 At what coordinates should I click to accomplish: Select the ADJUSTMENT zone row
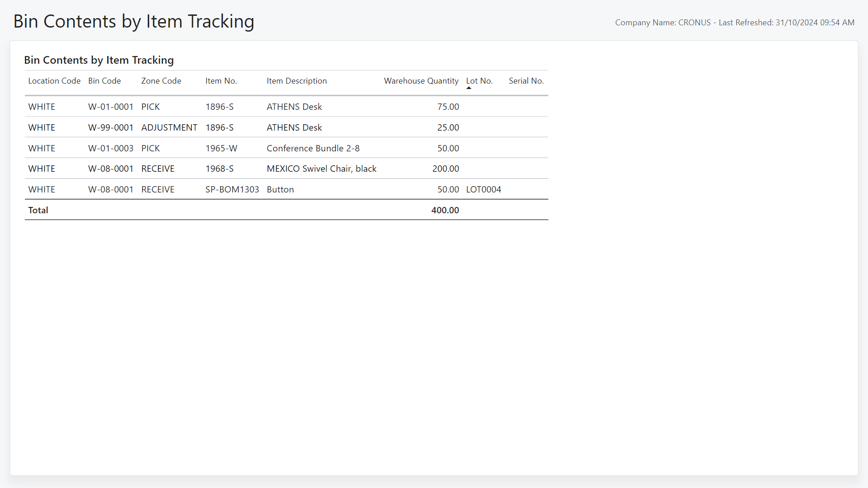pos(169,127)
